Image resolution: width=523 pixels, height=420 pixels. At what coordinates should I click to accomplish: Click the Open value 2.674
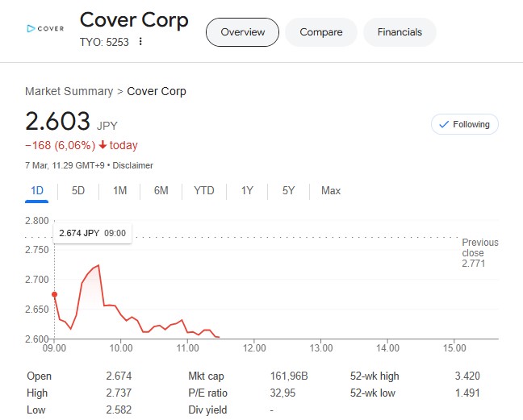coord(119,376)
